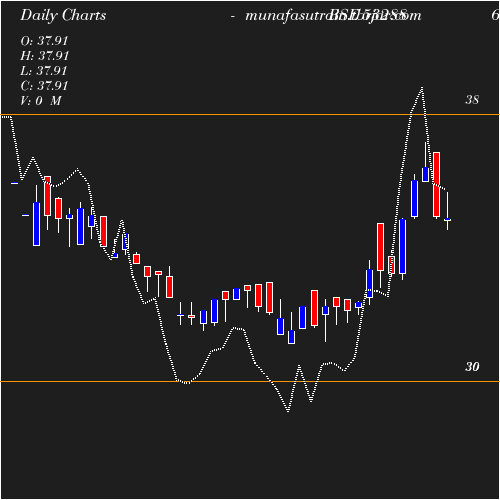The image size is (500, 500).
Task: Select the high price H: 37.91
Action: click(x=45, y=56)
